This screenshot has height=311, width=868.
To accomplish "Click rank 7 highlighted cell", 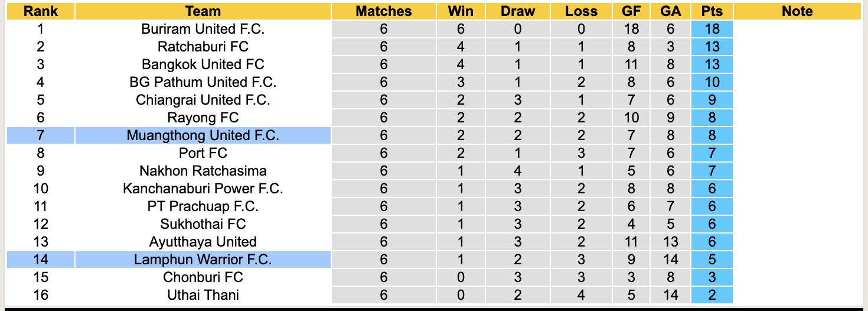I will pyautogui.click(x=40, y=135).
